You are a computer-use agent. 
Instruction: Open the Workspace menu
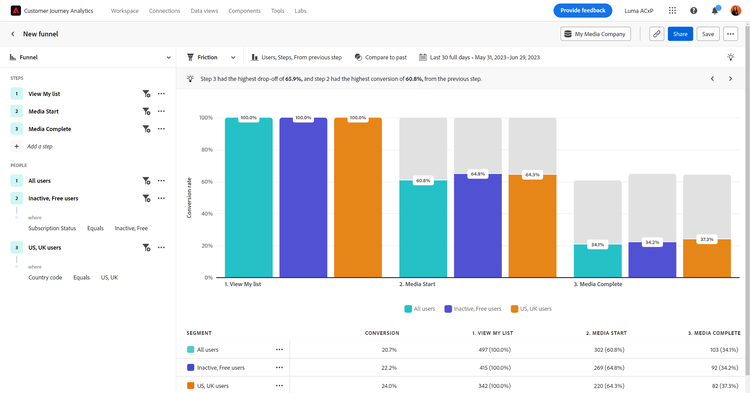tap(125, 11)
